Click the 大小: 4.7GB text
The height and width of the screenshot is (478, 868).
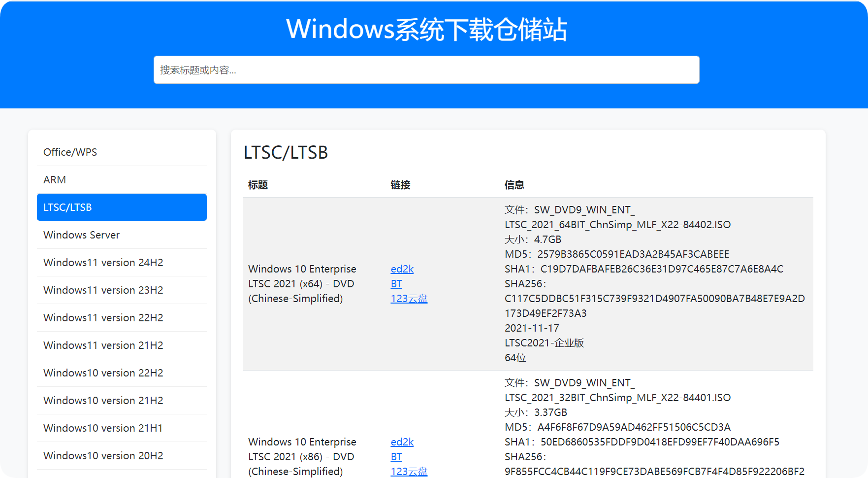533,239
